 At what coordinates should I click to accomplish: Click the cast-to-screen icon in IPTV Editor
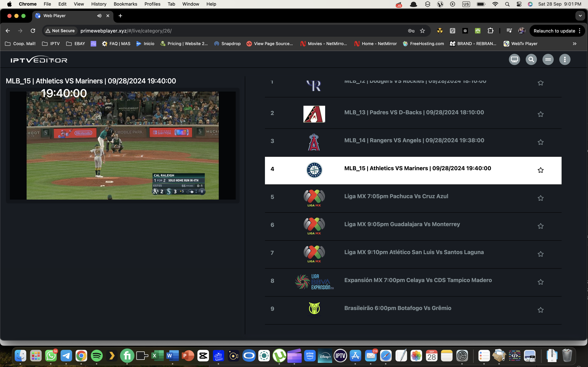514,59
